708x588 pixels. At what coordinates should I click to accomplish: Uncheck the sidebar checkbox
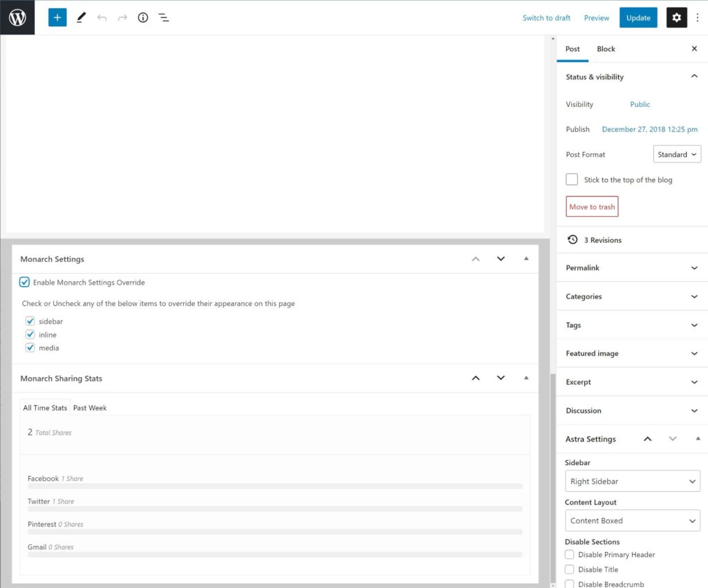click(x=30, y=321)
